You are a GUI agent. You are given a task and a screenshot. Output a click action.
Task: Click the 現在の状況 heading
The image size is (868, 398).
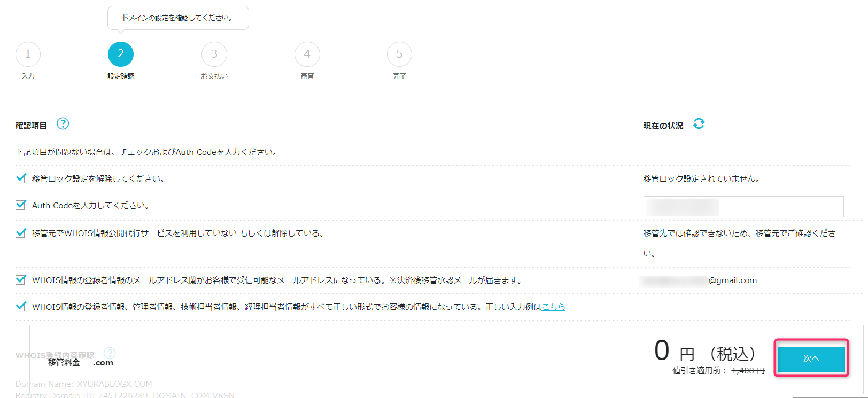click(x=663, y=126)
